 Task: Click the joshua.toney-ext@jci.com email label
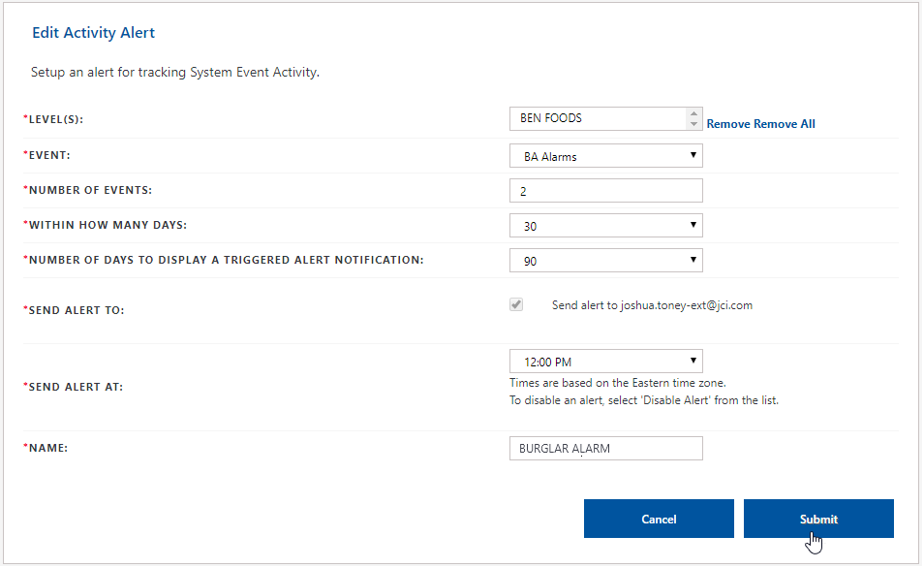coord(652,305)
